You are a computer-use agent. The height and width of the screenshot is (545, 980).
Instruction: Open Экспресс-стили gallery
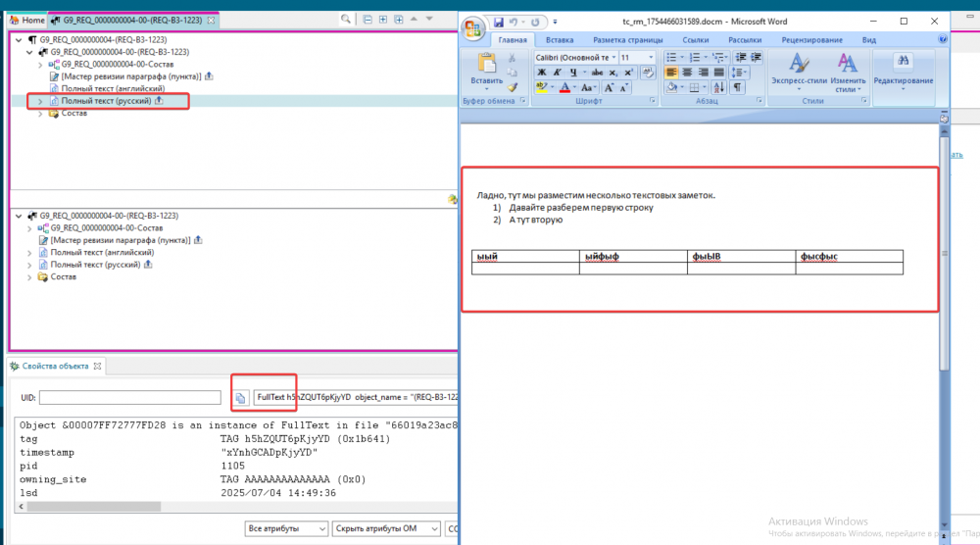(799, 73)
